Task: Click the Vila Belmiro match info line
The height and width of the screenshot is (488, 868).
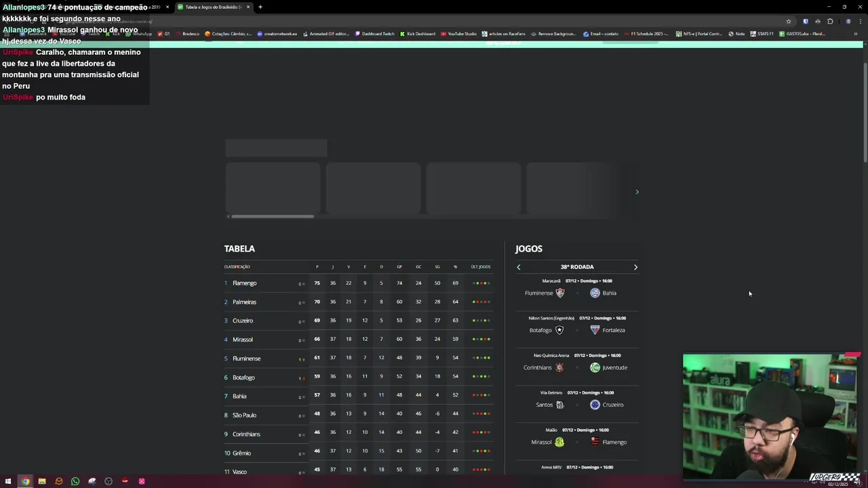Action: coord(577,392)
